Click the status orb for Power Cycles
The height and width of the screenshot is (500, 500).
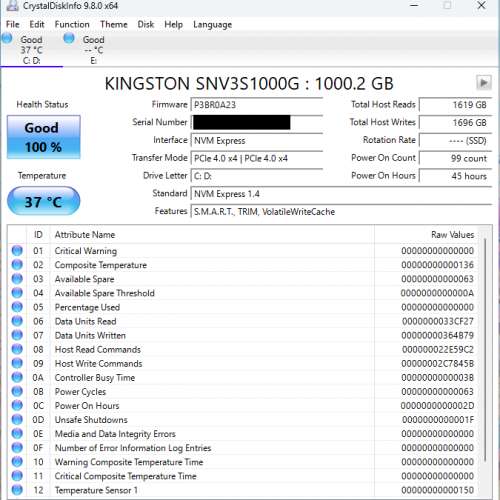17,391
